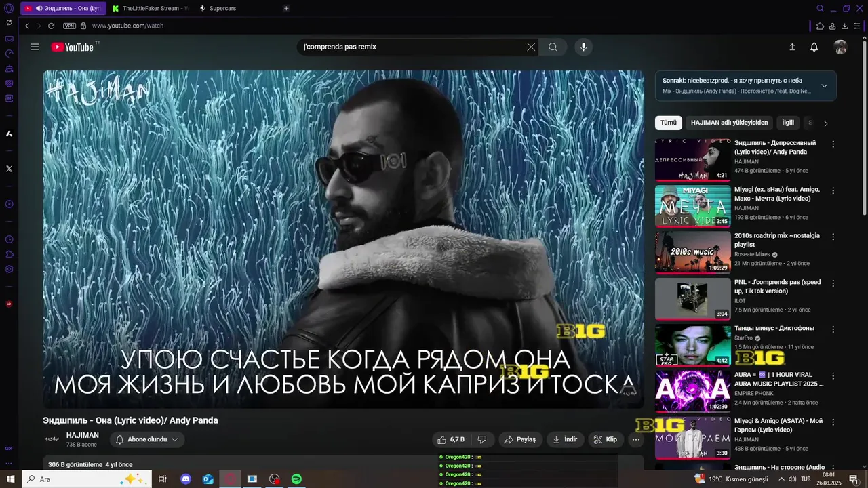Open Discord from the taskbar
This screenshot has height=488, width=868.
[186, 479]
